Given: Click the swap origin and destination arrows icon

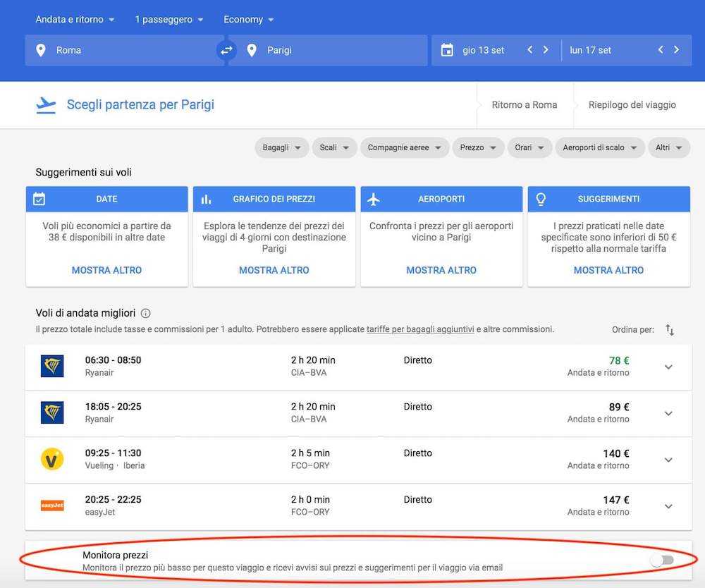Looking at the screenshot, I should click(226, 50).
